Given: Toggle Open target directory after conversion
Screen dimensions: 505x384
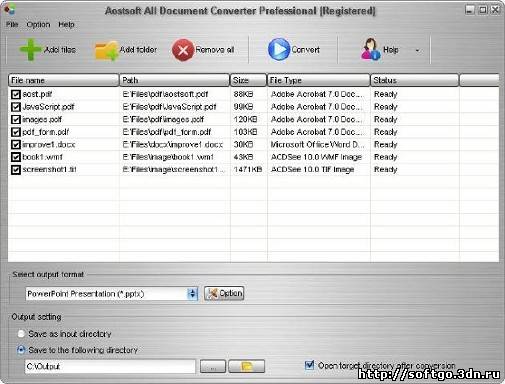Looking at the screenshot, I should coord(310,365).
